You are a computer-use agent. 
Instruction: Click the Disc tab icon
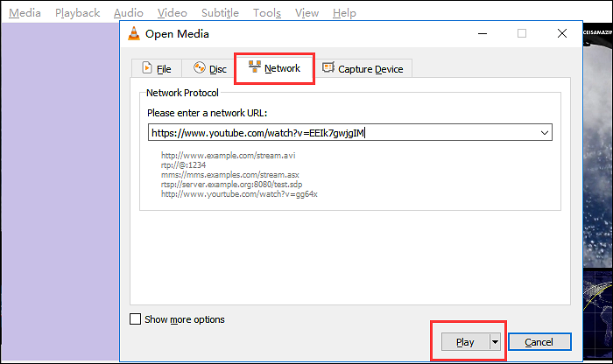click(199, 68)
